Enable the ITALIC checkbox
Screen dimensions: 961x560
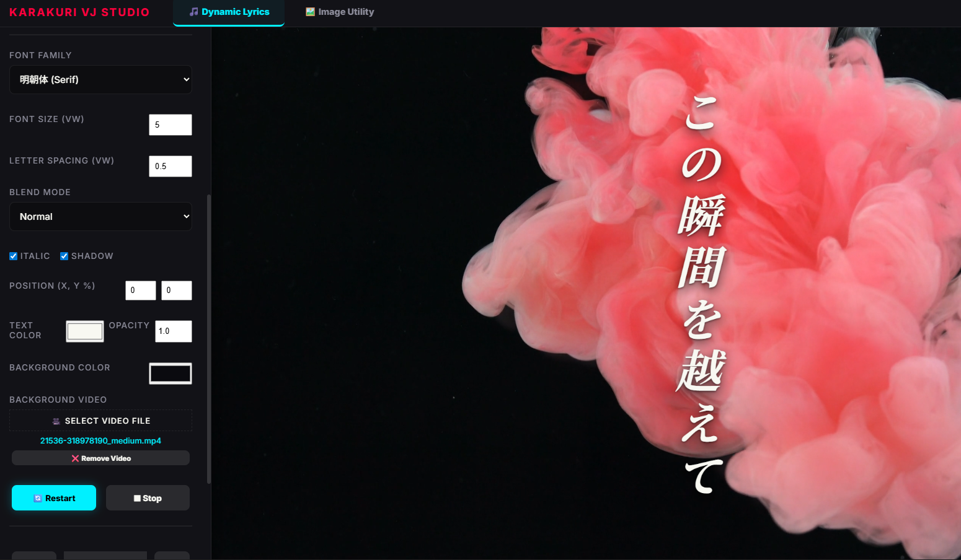click(13, 256)
